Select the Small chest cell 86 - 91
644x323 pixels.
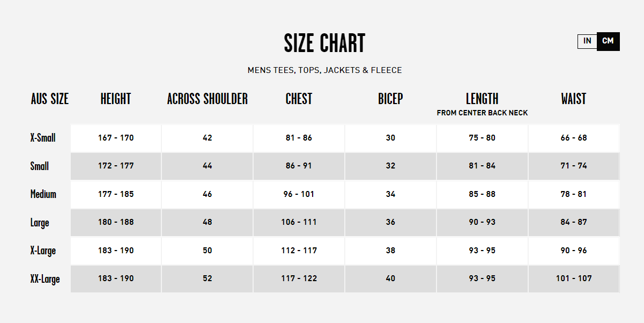[299, 166]
